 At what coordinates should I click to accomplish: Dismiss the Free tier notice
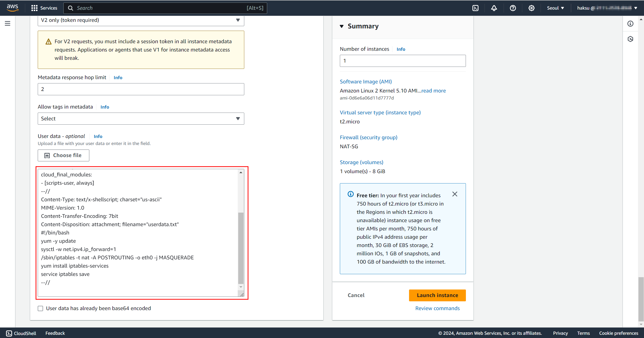(455, 194)
